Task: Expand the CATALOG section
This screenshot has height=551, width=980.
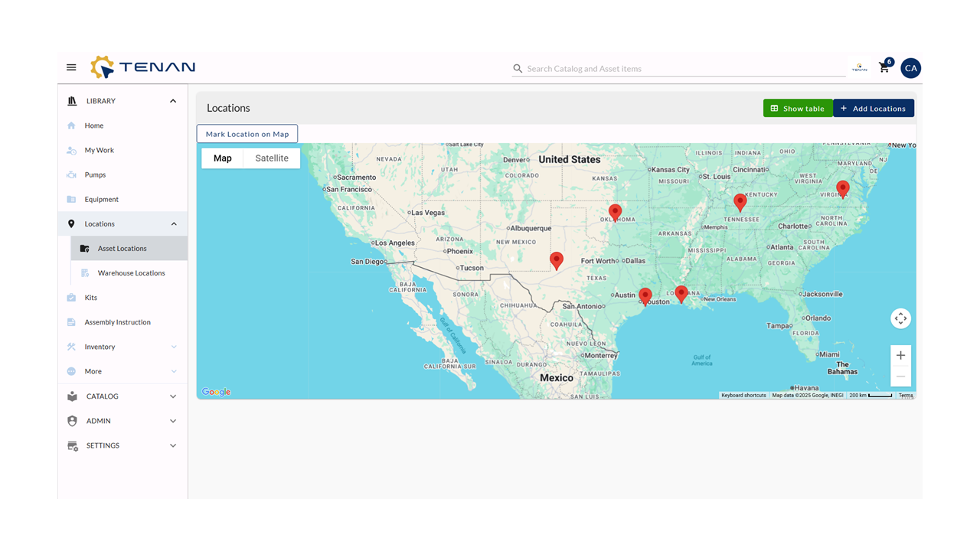Action: click(x=173, y=396)
